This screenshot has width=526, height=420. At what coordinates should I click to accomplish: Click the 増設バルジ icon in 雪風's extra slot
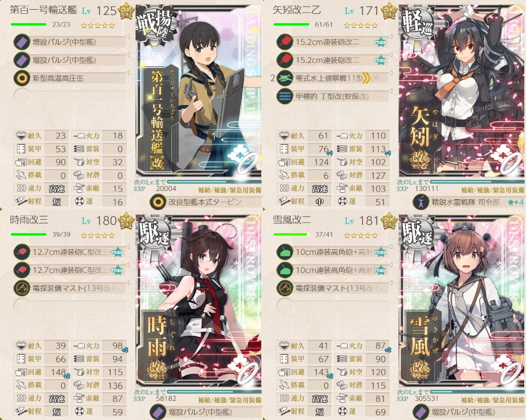click(x=421, y=412)
